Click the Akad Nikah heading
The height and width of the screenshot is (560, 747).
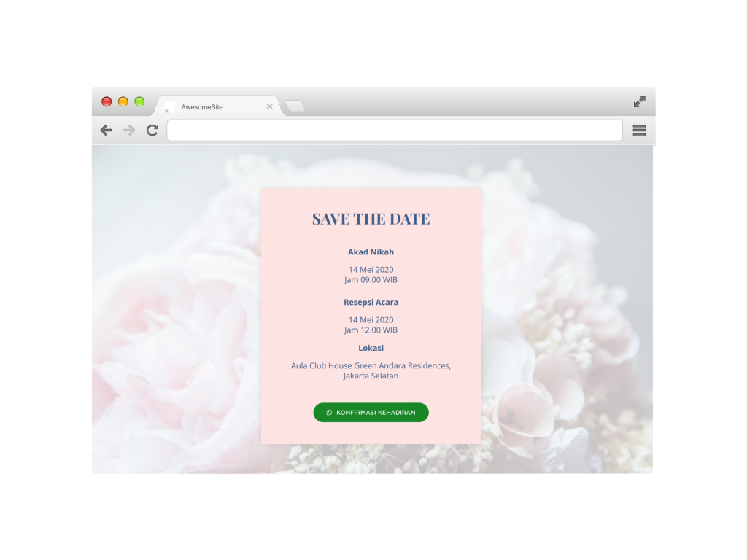coord(371,252)
